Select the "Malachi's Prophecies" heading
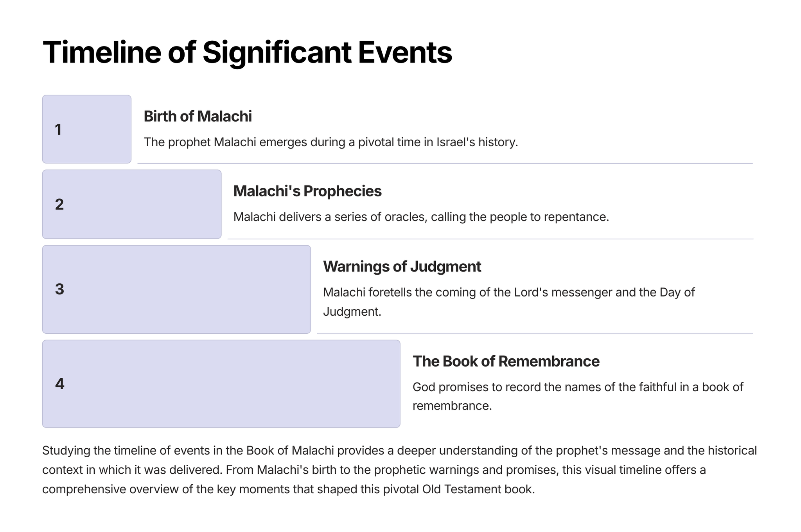Viewport: 801px width, 532px height. [307, 191]
